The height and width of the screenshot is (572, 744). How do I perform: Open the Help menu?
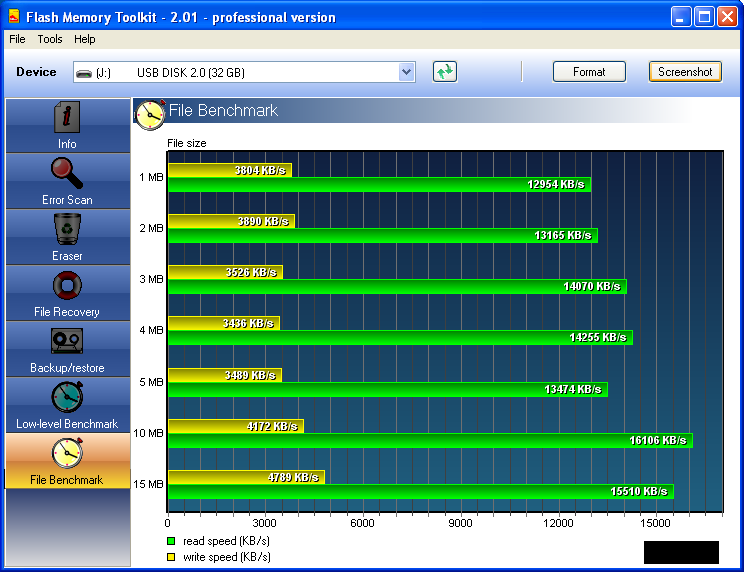point(84,39)
